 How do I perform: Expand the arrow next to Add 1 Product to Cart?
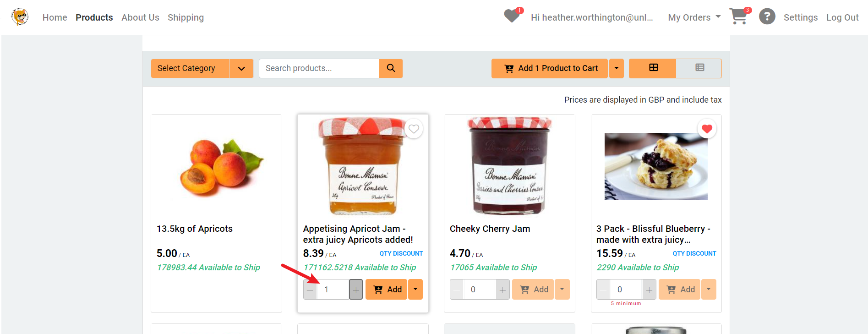point(616,68)
